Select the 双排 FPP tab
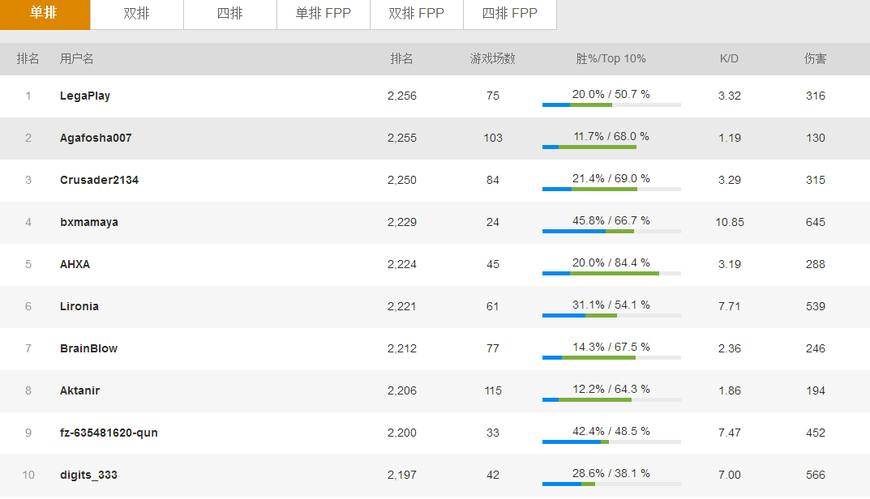 pyautogui.click(x=416, y=14)
